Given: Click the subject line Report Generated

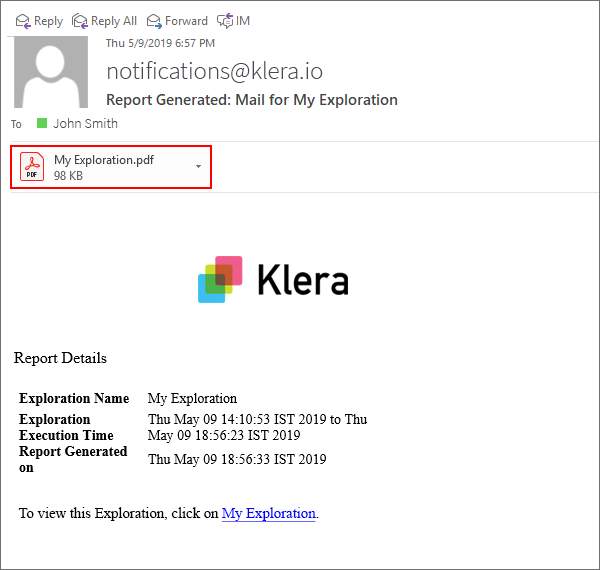Looking at the screenshot, I should [x=252, y=100].
